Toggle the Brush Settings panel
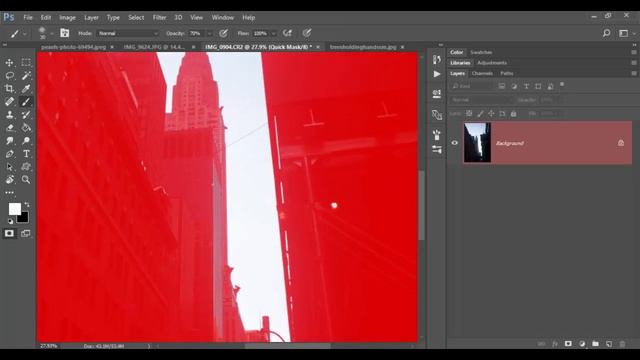The width and height of the screenshot is (640, 360). click(x=64, y=33)
